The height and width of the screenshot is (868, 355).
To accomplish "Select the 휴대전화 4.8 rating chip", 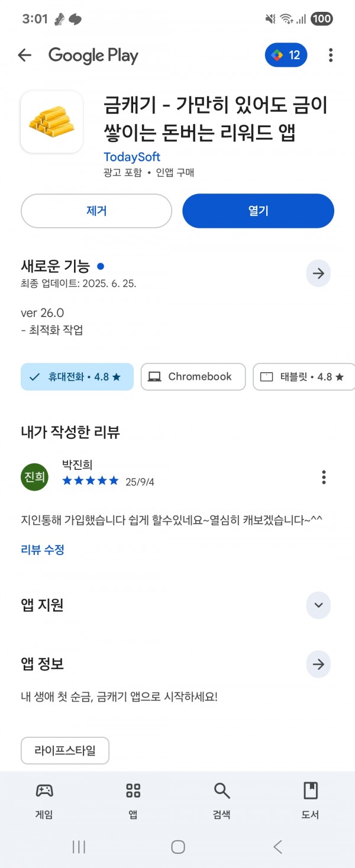I will pyautogui.click(x=77, y=377).
